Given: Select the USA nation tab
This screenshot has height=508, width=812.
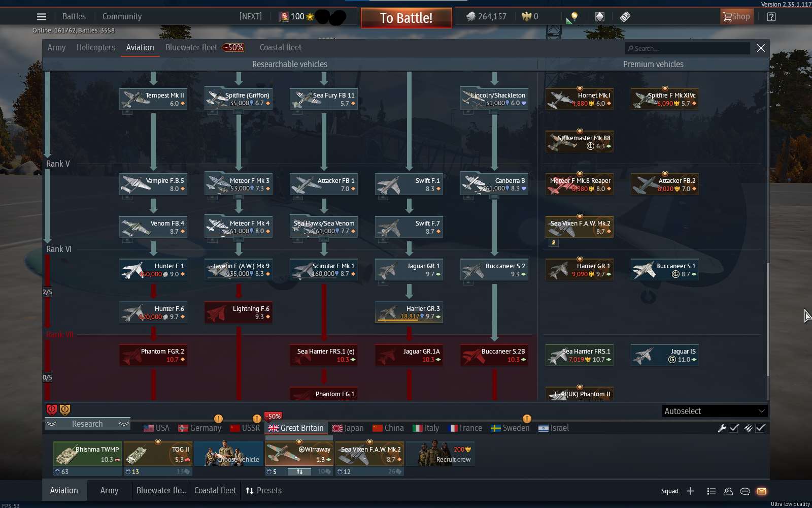Looking at the screenshot, I should pos(156,428).
